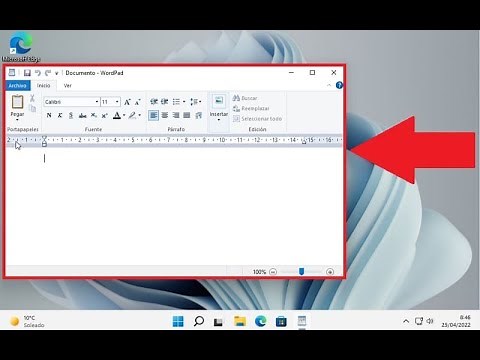
Task: Click the Buscar search button
Action: coord(245,98)
